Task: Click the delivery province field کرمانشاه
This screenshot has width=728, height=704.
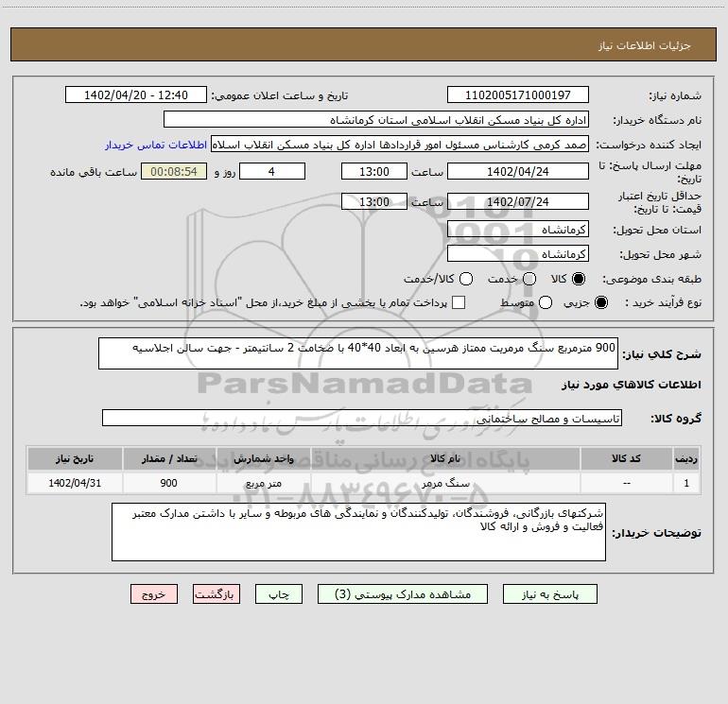Action: tap(518, 230)
